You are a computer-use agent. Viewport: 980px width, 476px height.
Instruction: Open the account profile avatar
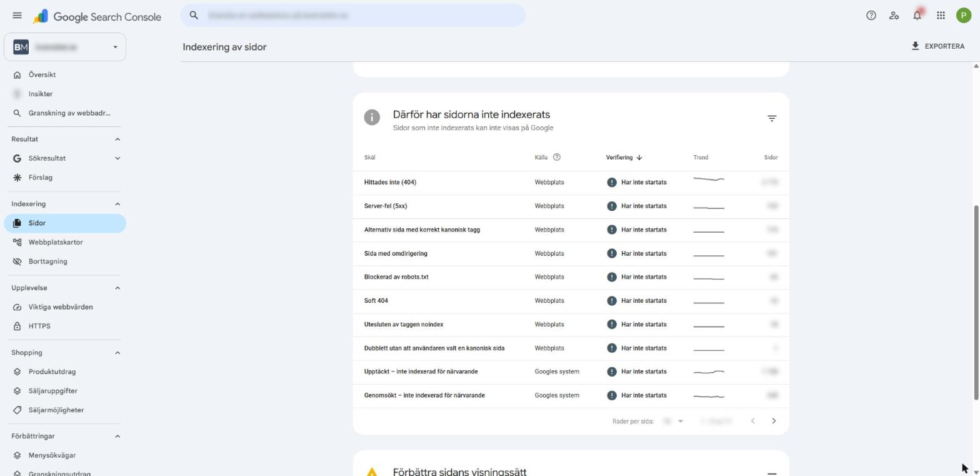pos(963,16)
